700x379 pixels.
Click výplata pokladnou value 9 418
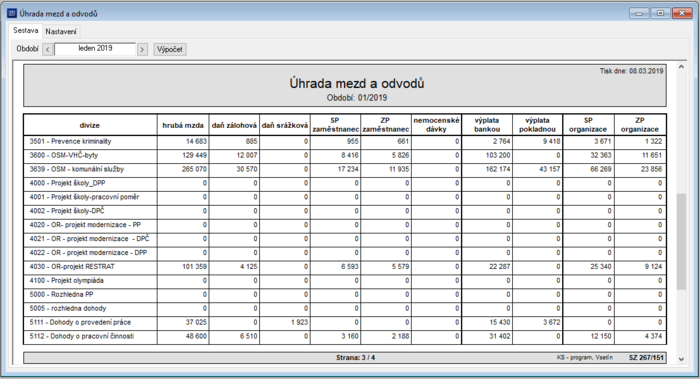tap(552, 142)
